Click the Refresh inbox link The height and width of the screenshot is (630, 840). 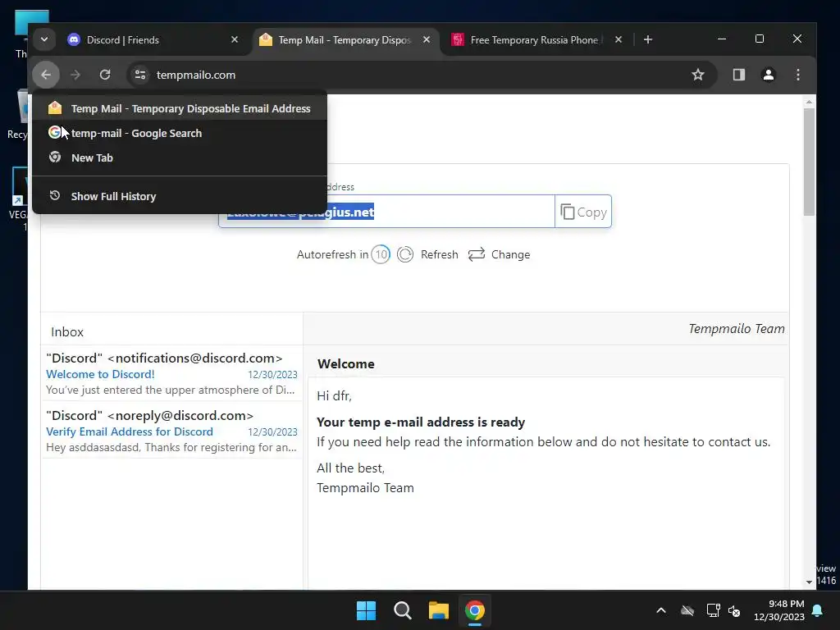(440, 254)
